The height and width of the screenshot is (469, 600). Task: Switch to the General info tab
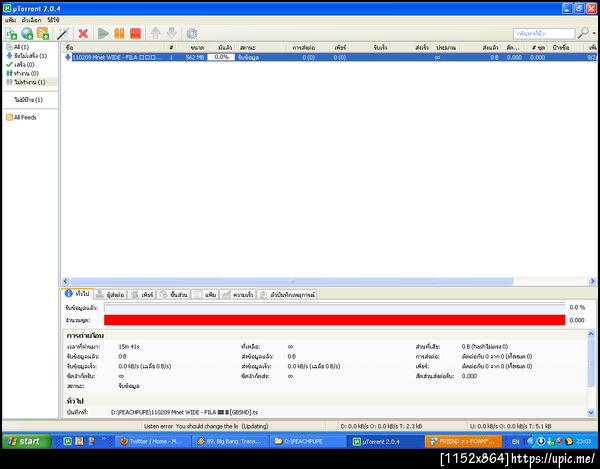coord(77,294)
